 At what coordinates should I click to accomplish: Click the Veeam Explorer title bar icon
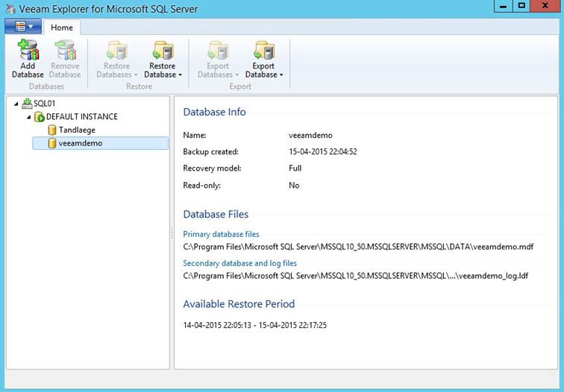tap(10, 9)
